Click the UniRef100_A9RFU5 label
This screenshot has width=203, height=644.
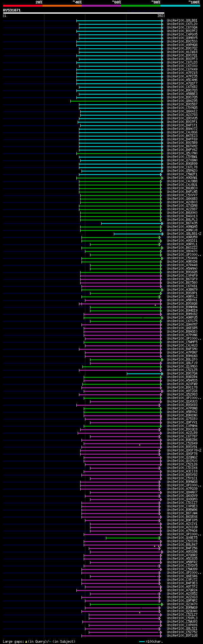click(x=182, y=318)
